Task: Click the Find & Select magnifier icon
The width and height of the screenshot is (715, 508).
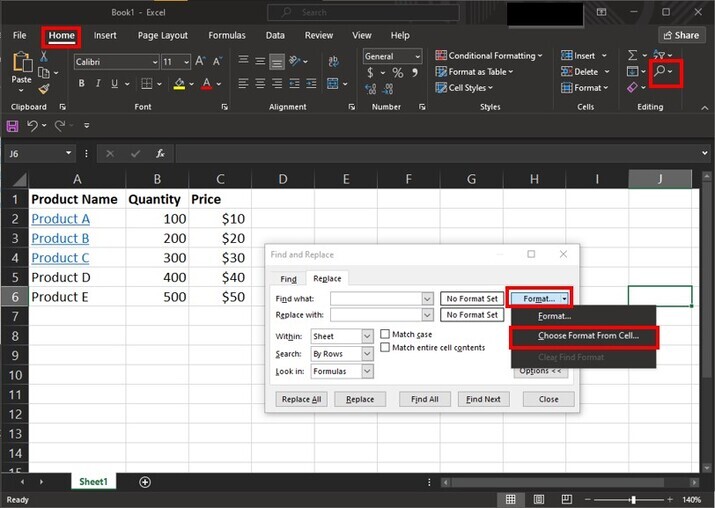Action: (661, 72)
